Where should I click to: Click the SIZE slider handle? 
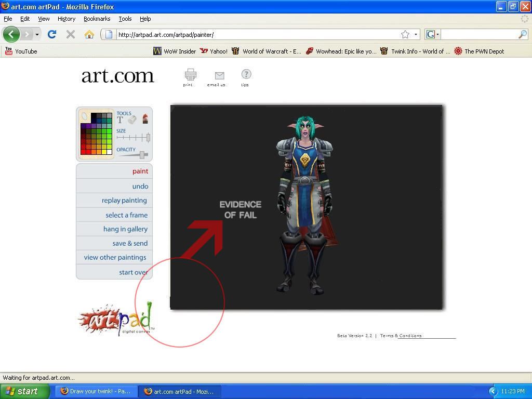(148, 138)
